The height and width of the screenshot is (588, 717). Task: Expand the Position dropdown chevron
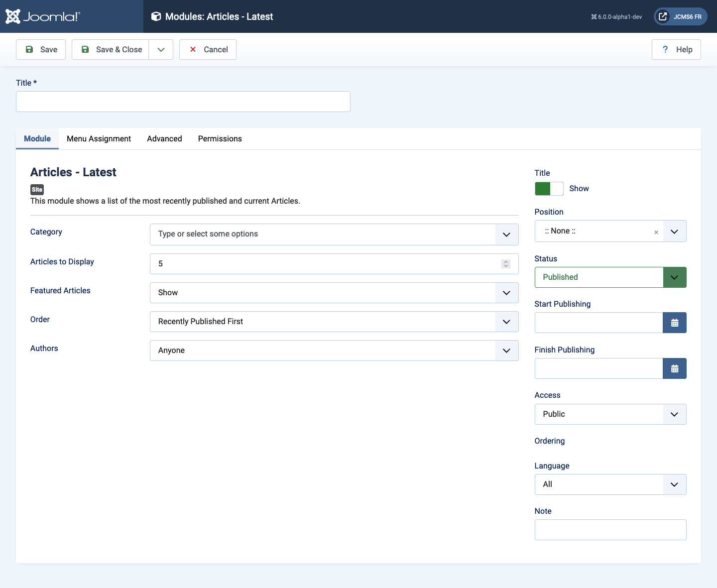tap(675, 232)
